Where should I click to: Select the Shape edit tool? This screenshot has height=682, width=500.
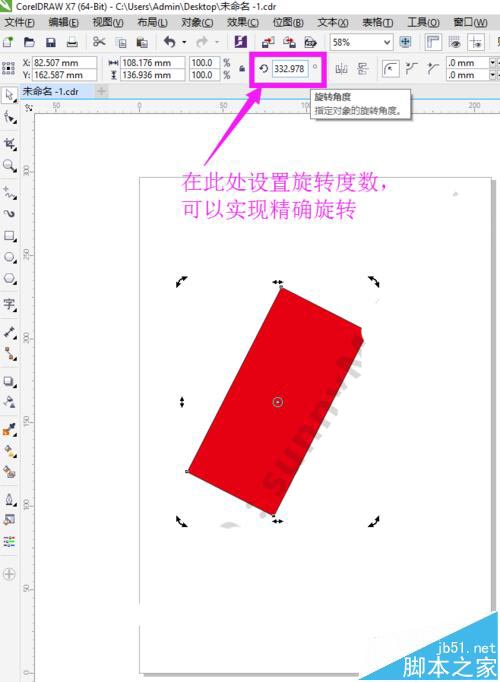[x=9, y=117]
